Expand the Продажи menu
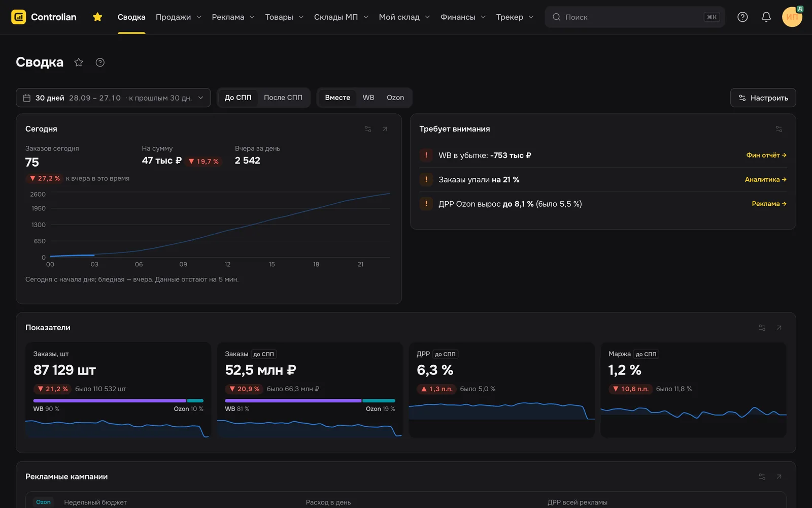Viewport: 812px width, 508px height. click(179, 17)
